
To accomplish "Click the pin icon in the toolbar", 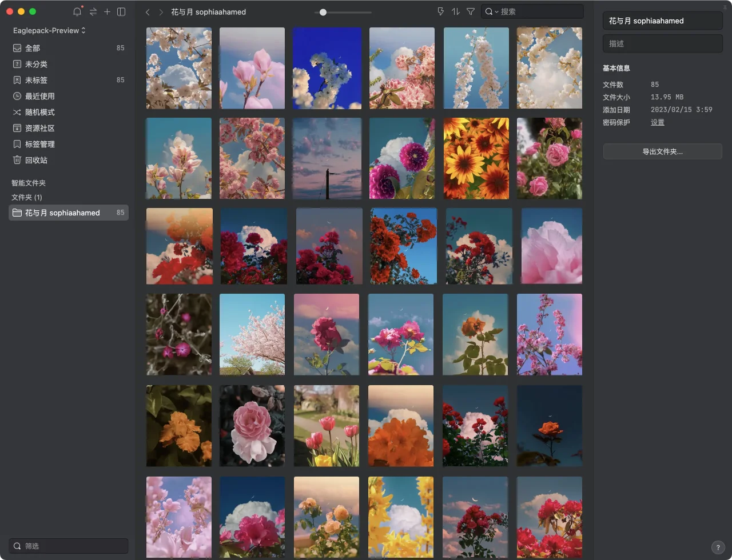I will [440, 11].
